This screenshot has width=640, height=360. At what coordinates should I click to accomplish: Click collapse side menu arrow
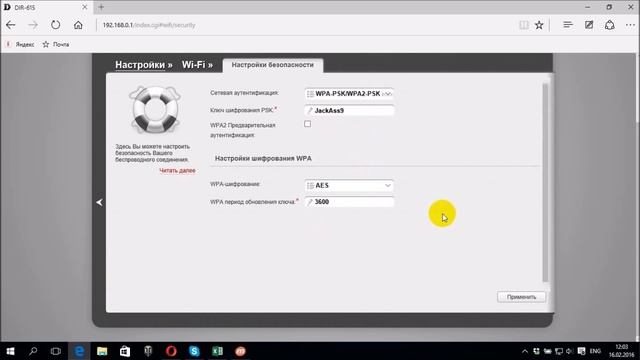point(99,202)
